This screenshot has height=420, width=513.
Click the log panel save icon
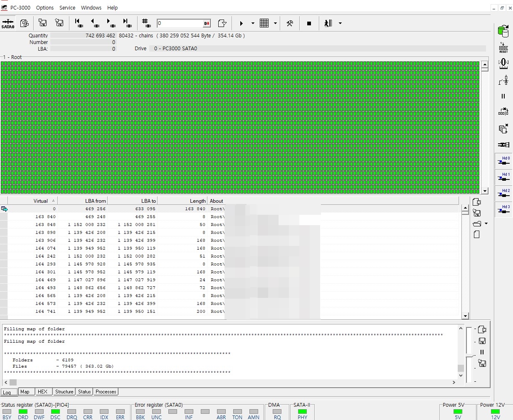coord(482,341)
